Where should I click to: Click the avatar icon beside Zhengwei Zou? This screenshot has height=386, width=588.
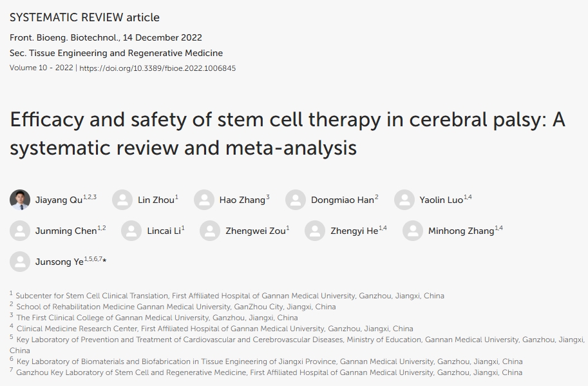point(210,231)
